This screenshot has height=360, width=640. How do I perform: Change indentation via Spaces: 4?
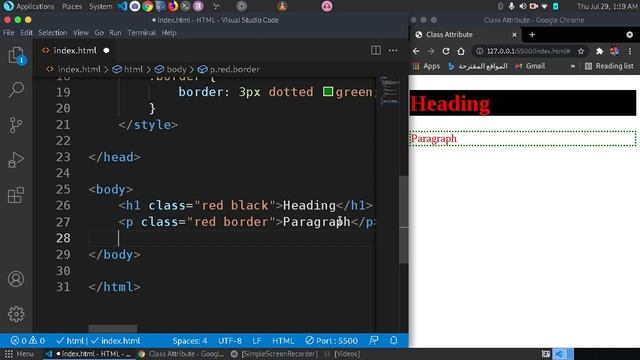(189, 340)
